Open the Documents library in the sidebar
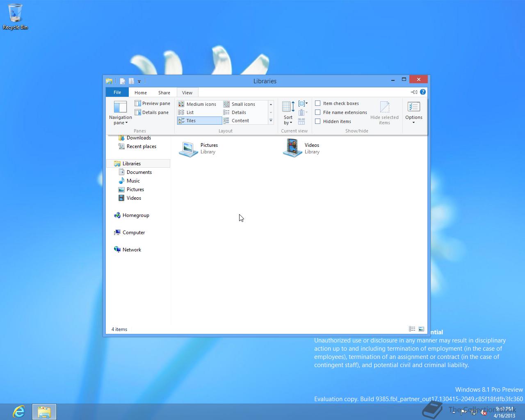This screenshot has width=525, height=420. pyautogui.click(x=139, y=172)
